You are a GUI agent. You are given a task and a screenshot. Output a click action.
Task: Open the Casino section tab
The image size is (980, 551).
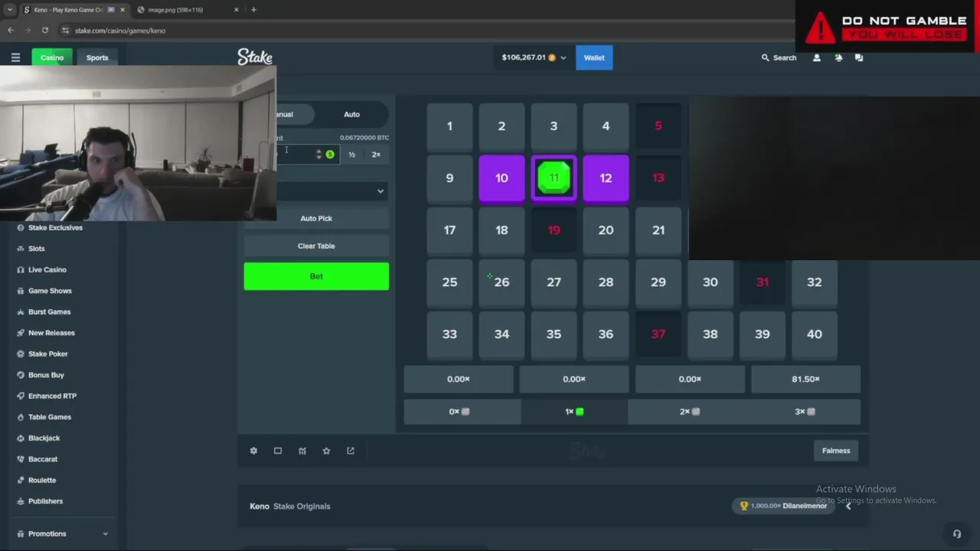(52, 57)
